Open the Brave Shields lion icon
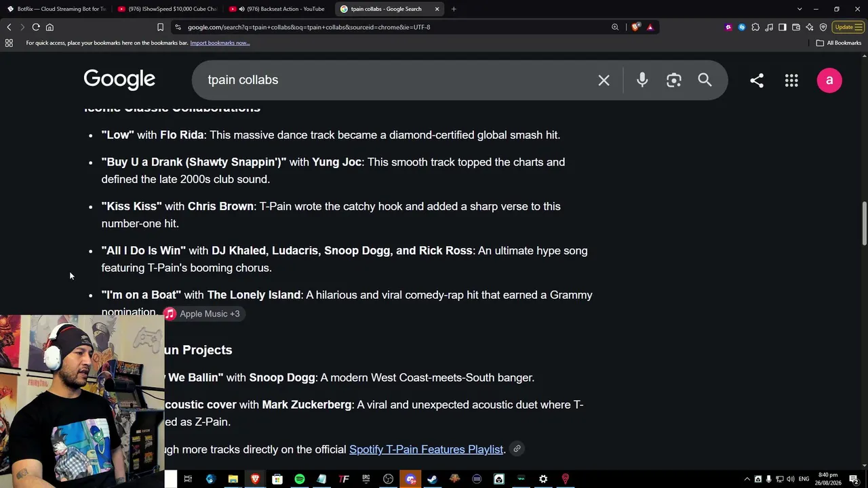Viewport: 868px width, 488px height. point(635,27)
